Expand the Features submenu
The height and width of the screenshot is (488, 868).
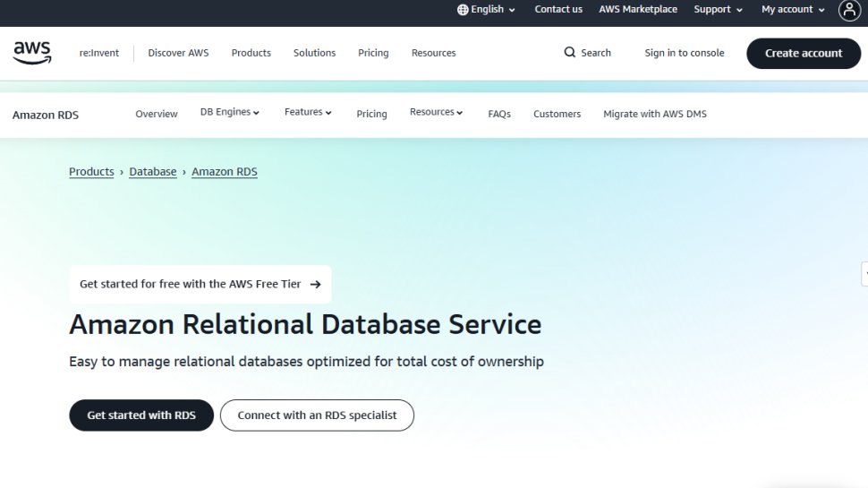[x=308, y=113]
